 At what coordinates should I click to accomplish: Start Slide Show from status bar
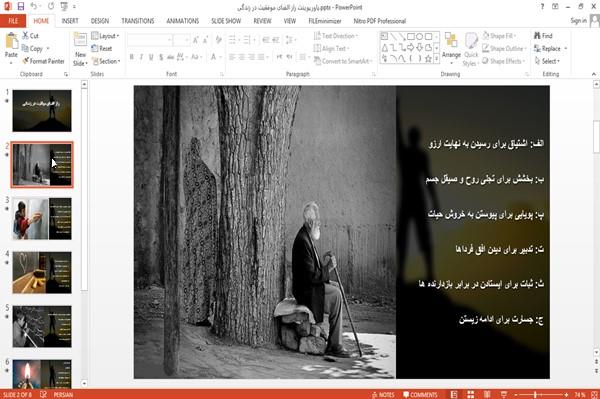(x=504, y=395)
